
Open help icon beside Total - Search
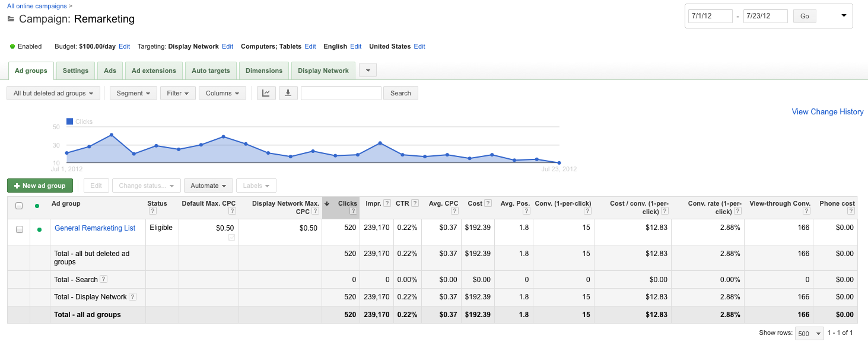pyautogui.click(x=103, y=279)
